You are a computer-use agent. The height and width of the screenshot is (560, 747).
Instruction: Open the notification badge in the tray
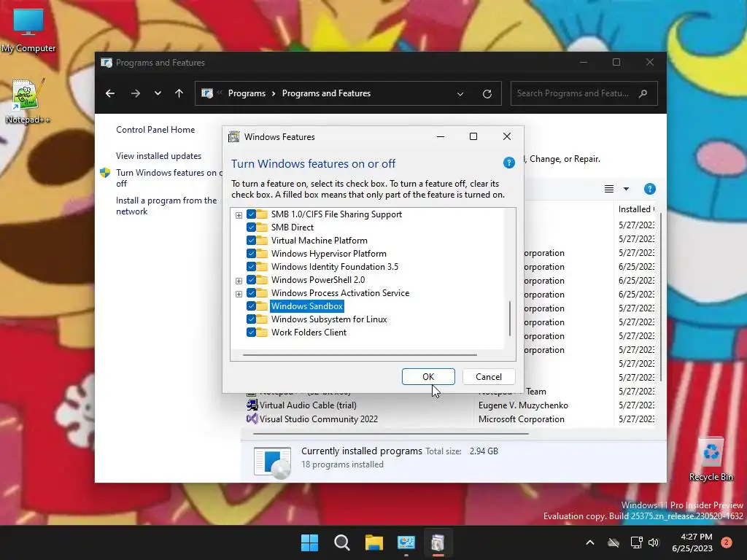[727, 542]
